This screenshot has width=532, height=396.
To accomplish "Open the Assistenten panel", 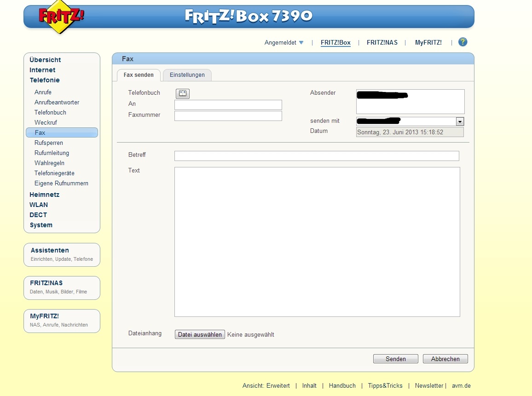I will click(62, 255).
